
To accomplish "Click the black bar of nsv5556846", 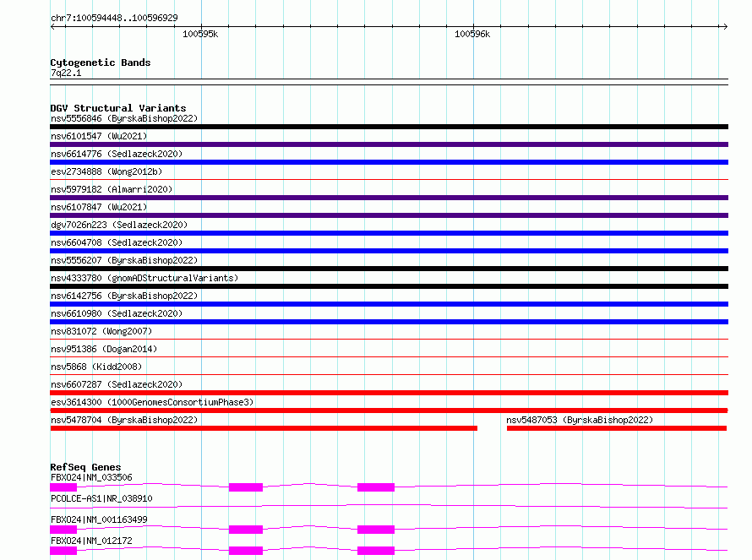I will pyautogui.click(x=389, y=127).
